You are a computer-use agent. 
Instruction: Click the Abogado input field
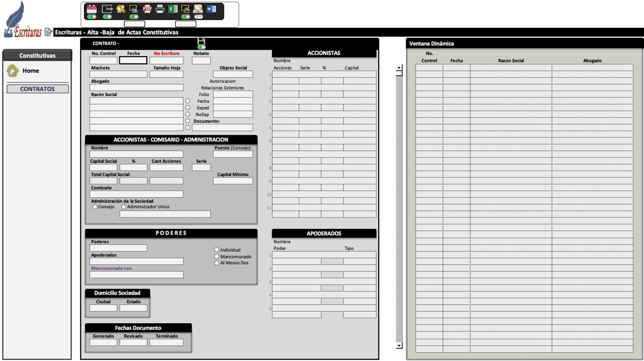[x=136, y=87]
